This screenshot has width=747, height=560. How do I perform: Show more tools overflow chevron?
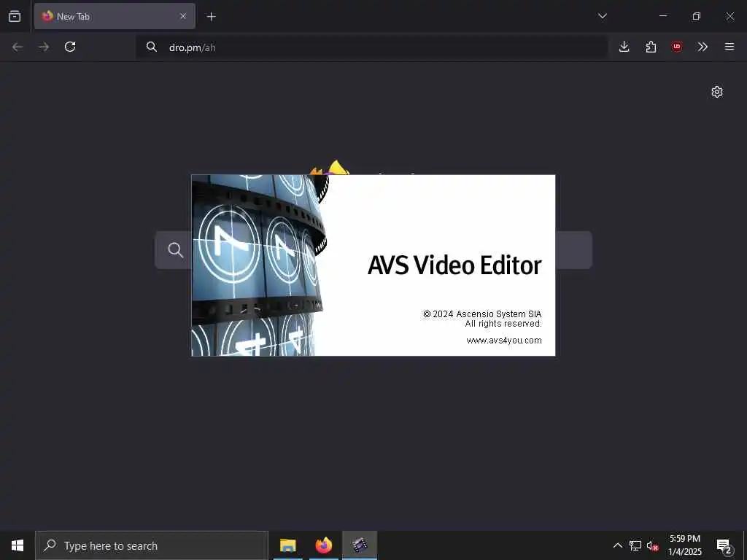click(x=703, y=47)
